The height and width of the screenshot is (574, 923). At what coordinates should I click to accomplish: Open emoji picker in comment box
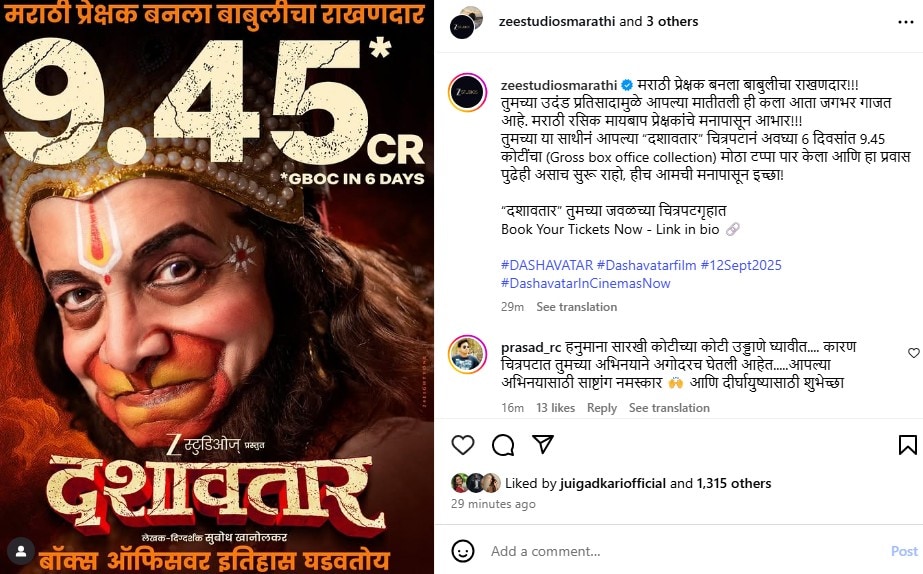pyautogui.click(x=463, y=551)
